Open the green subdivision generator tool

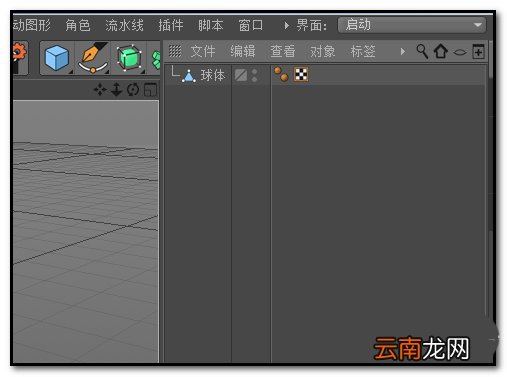[129, 58]
